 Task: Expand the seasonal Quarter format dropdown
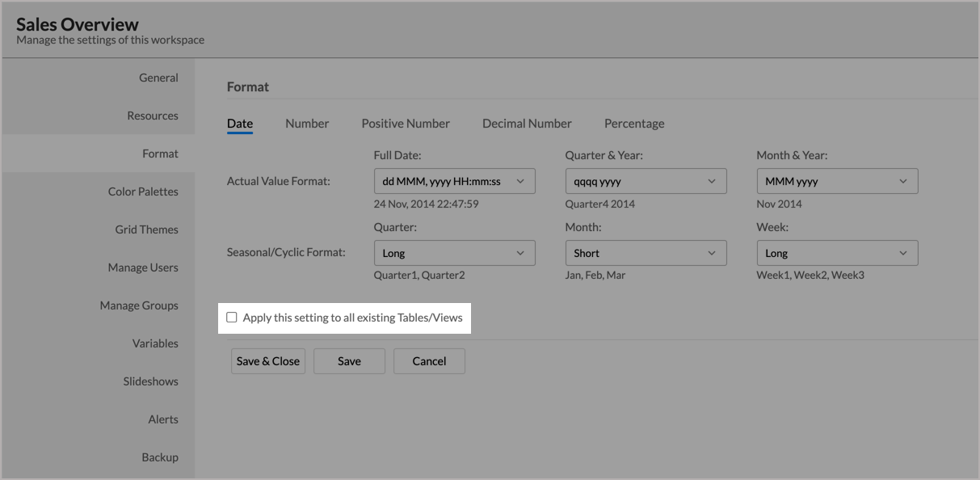454,253
